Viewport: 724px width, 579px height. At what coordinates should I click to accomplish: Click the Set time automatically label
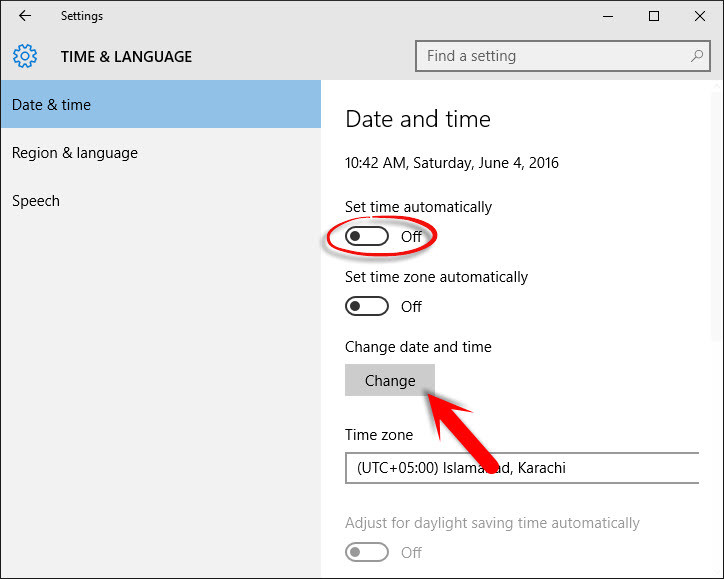[x=418, y=207]
